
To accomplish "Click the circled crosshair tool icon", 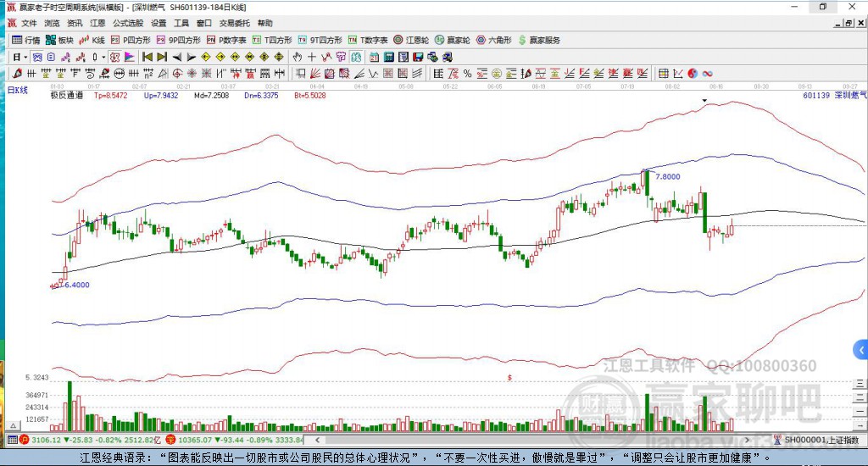I will click(x=177, y=74).
